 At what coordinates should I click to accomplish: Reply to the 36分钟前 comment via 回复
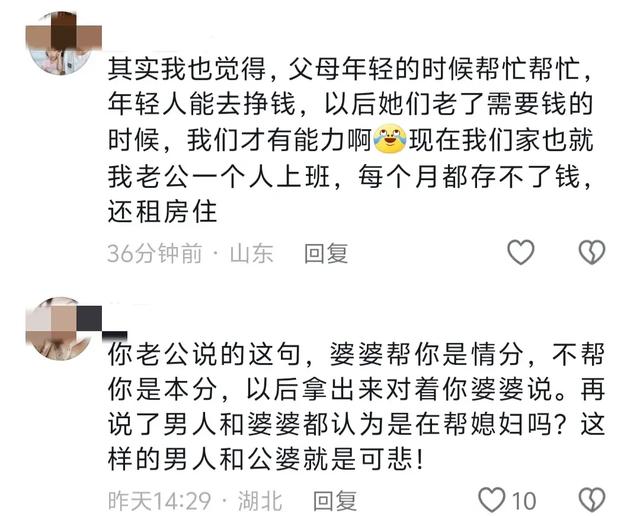pos(326,253)
